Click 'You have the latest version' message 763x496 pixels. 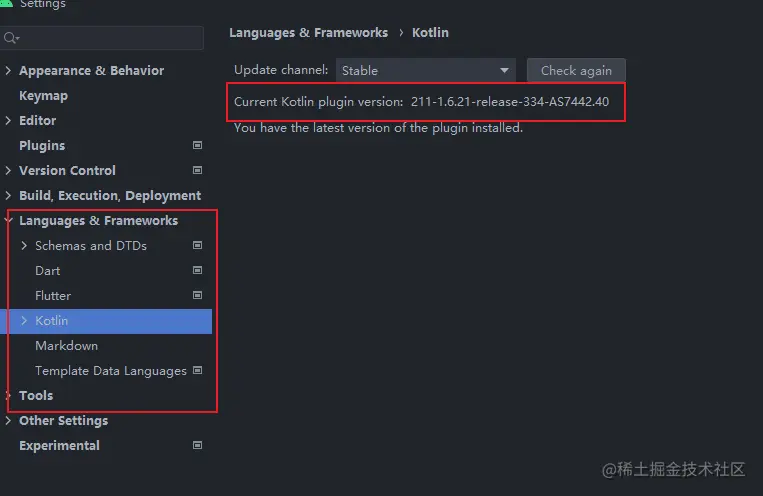pos(379,128)
